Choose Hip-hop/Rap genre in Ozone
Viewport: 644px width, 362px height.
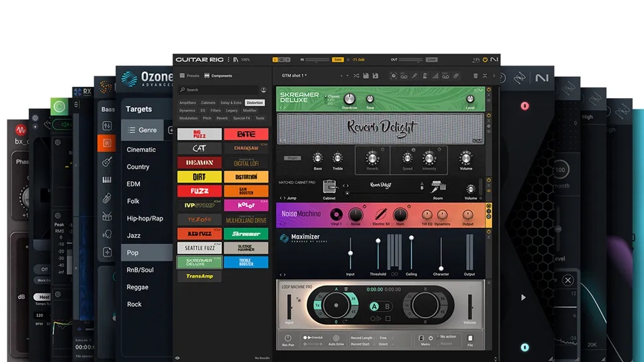point(145,219)
